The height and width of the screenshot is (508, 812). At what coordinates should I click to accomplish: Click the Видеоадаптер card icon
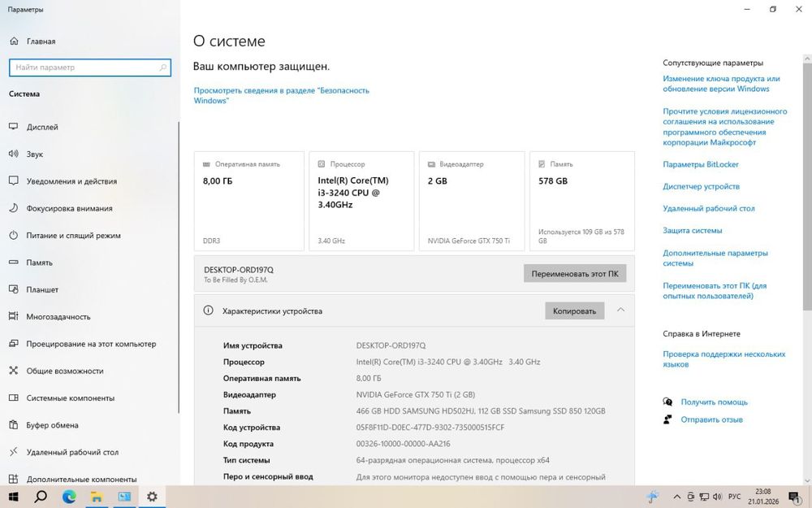(x=431, y=164)
